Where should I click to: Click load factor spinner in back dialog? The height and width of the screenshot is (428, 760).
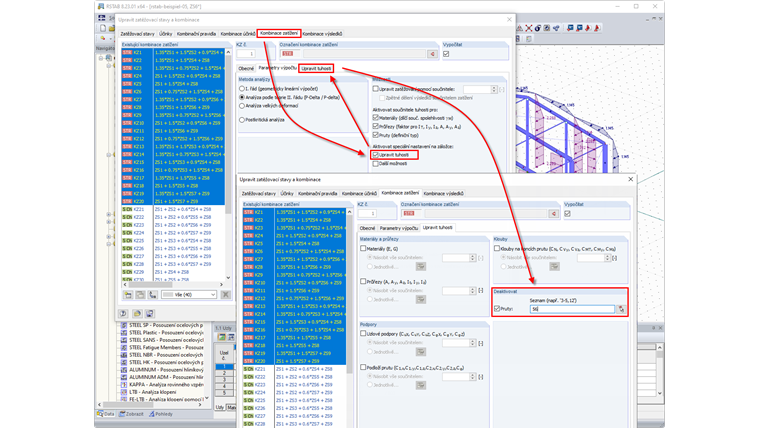(x=494, y=89)
